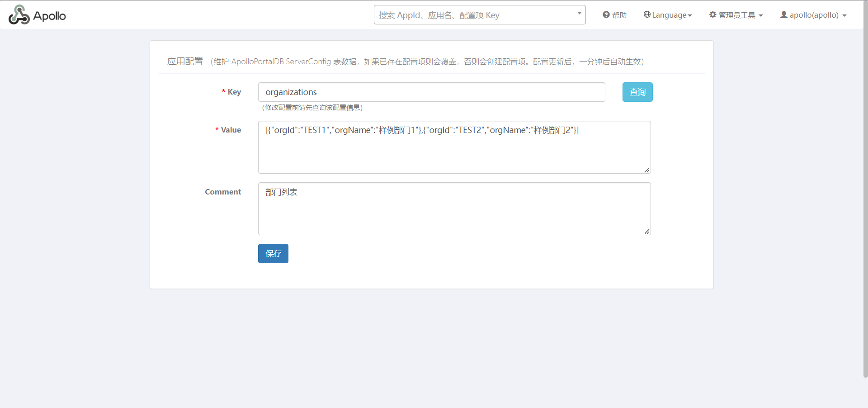The image size is (868, 408).
Task: Click the Comment textarea resize handle
Action: click(647, 232)
